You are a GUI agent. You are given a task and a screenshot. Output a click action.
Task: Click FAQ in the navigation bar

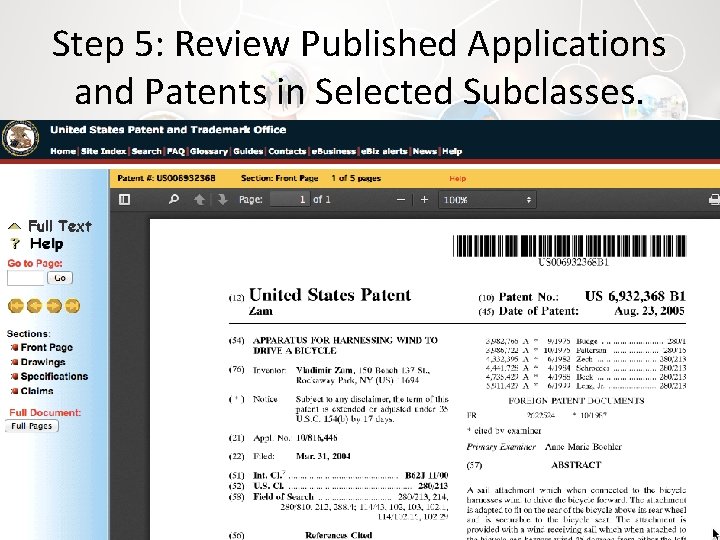click(176, 151)
